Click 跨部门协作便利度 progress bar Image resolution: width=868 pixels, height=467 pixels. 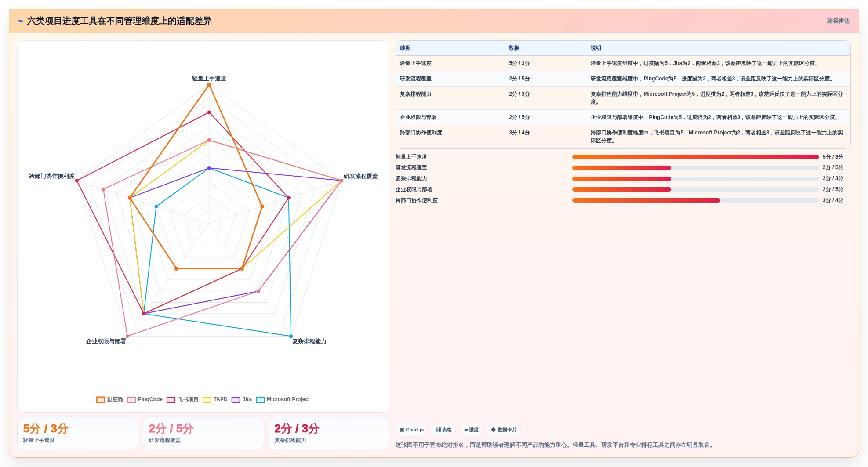695,200
